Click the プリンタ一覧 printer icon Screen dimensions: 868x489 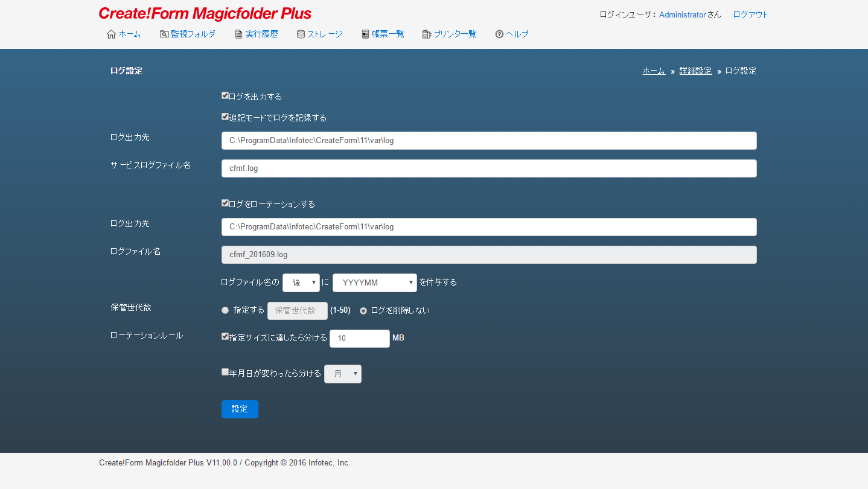click(x=427, y=34)
